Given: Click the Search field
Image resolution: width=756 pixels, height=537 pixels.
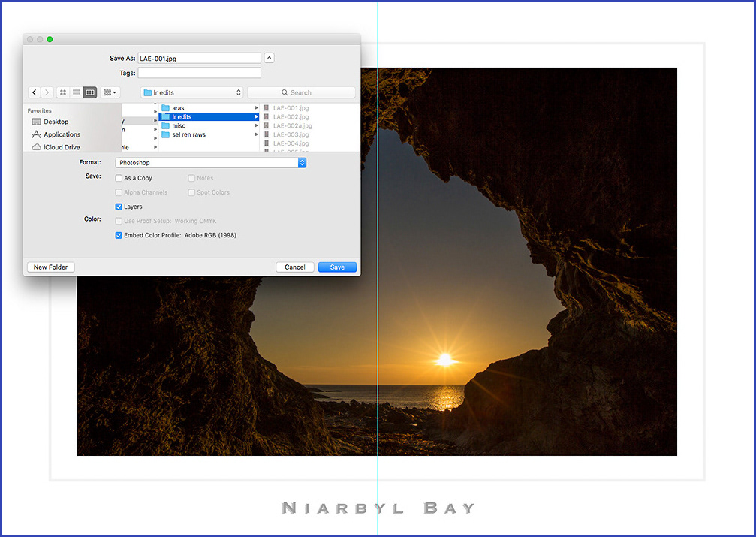Looking at the screenshot, I should pos(301,92).
